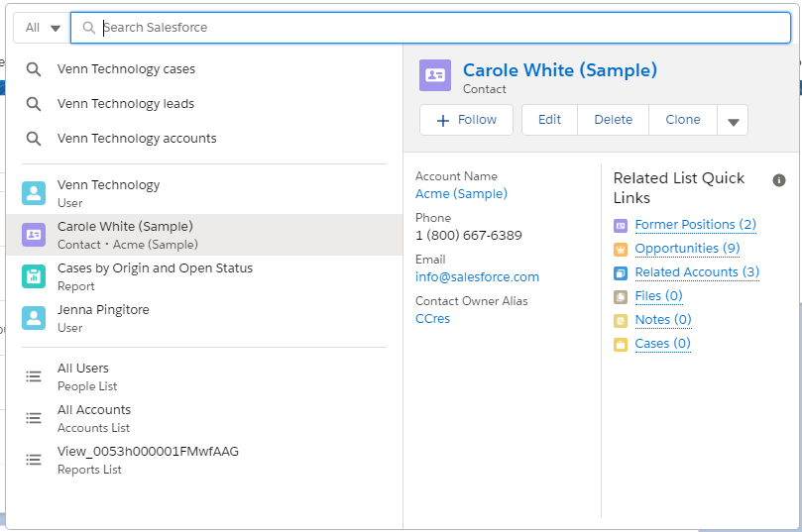Click the Notes yellow icon
The width and height of the screenshot is (802, 532).
click(x=621, y=321)
